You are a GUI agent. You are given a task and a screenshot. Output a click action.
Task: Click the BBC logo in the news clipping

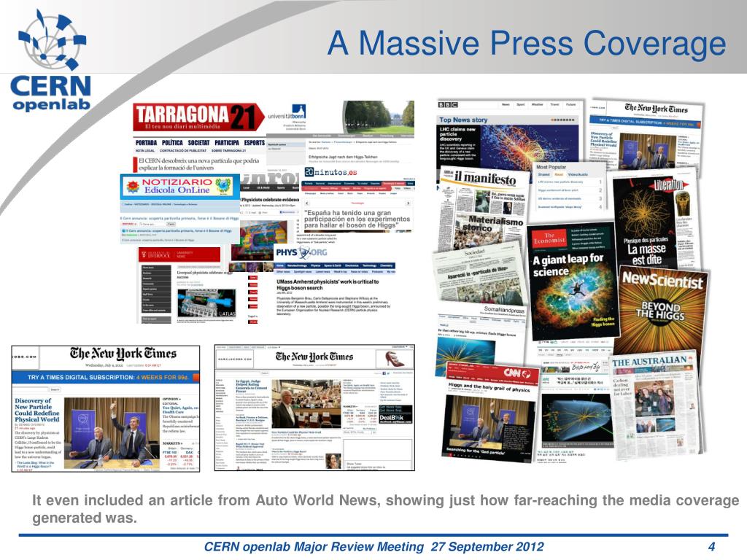(447, 104)
